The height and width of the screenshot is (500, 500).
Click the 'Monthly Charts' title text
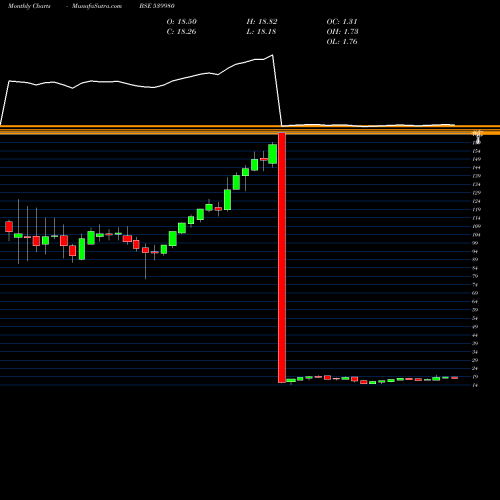(29, 6)
